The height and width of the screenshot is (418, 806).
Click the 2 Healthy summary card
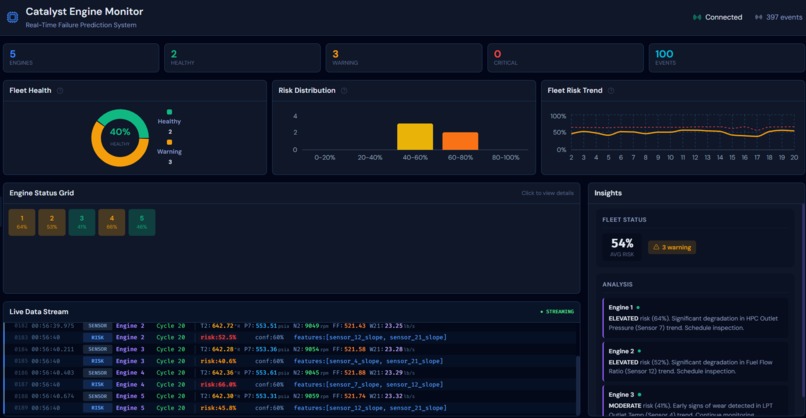coord(243,58)
